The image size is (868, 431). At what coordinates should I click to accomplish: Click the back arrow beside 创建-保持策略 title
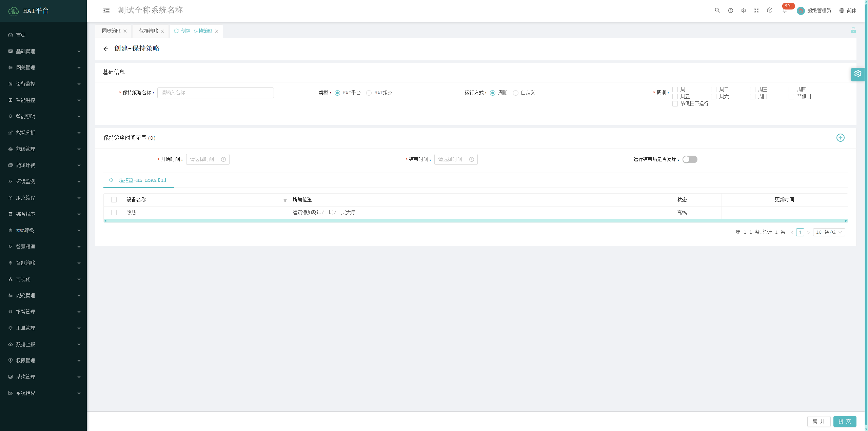tap(106, 49)
